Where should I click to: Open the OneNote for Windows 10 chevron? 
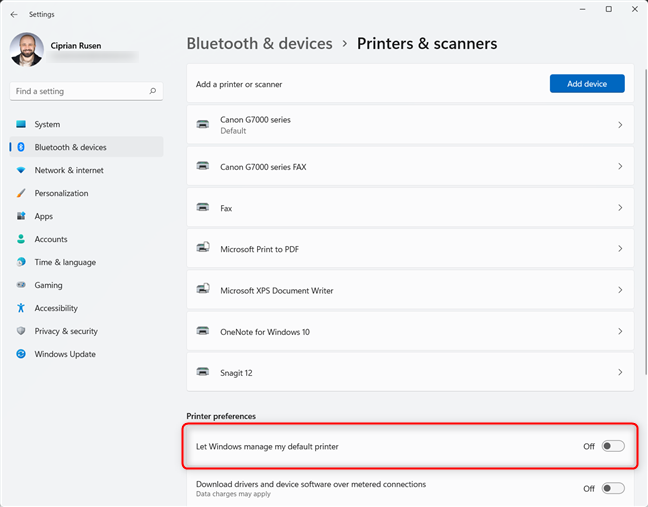pos(620,331)
